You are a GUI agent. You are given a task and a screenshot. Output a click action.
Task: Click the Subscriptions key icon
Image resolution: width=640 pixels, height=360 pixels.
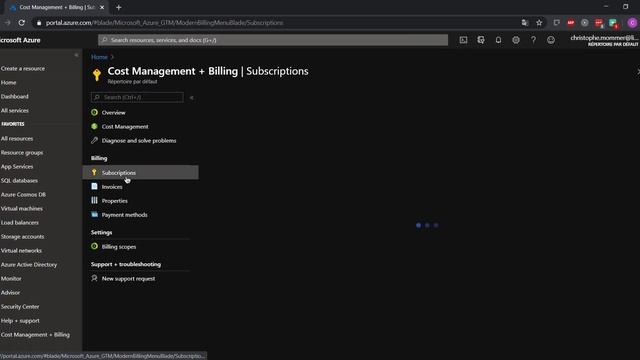coord(94,173)
